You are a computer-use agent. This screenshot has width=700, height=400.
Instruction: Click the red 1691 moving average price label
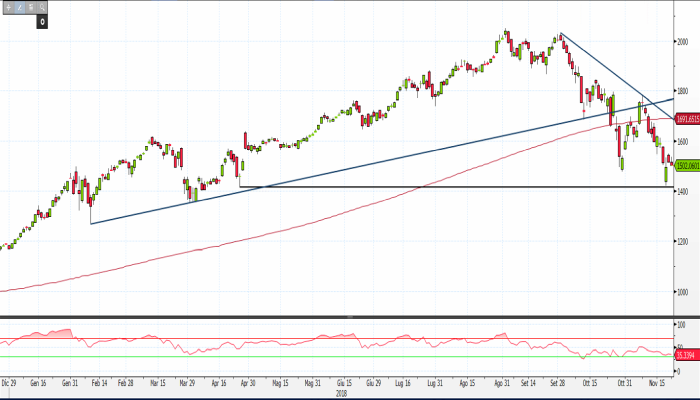pyautogui.click(x=686, y=119)
